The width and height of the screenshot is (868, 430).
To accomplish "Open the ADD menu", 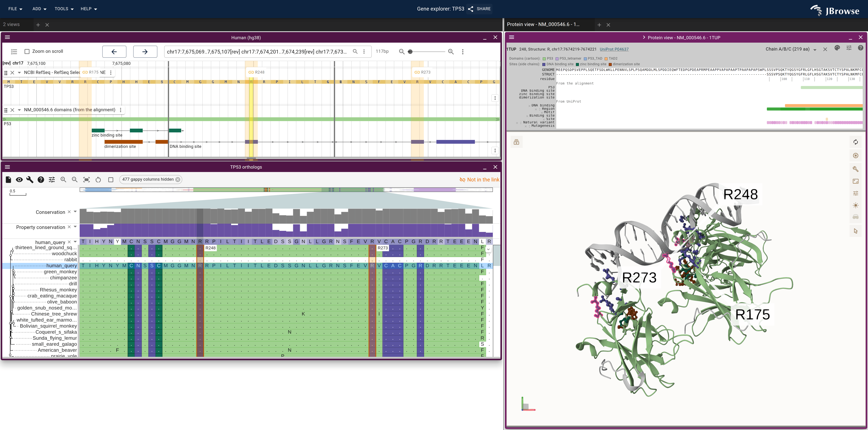I will [39, 9].
